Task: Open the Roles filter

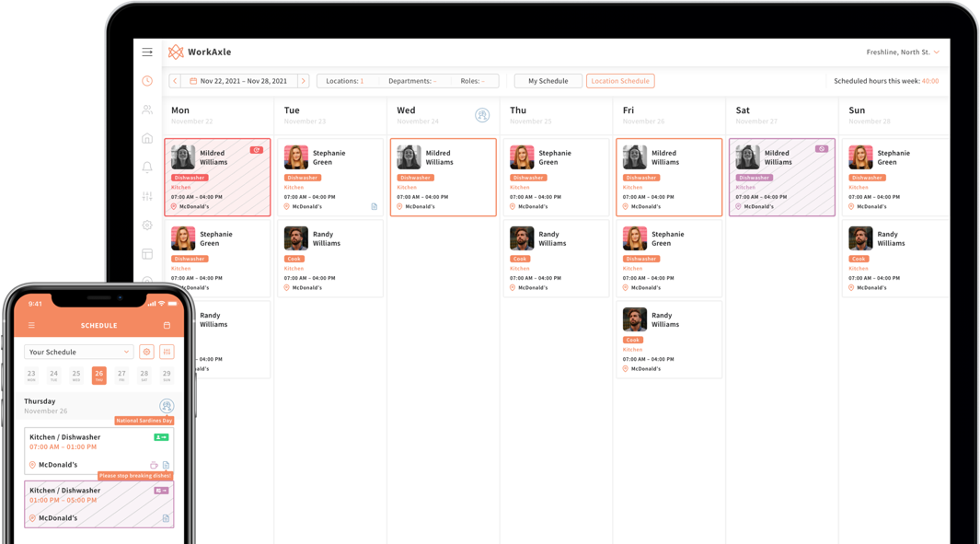Action: (472, 81)
